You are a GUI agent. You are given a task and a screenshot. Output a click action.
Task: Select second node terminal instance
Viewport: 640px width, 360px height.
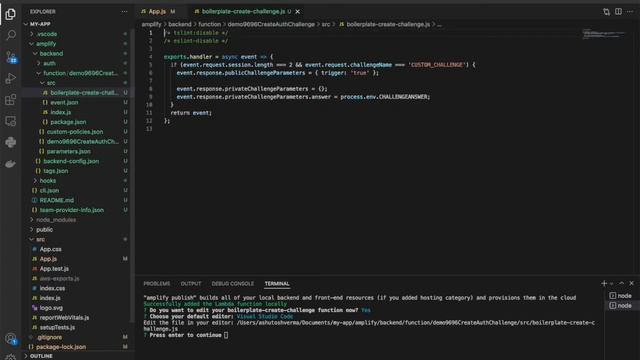(x=620, y=305)
